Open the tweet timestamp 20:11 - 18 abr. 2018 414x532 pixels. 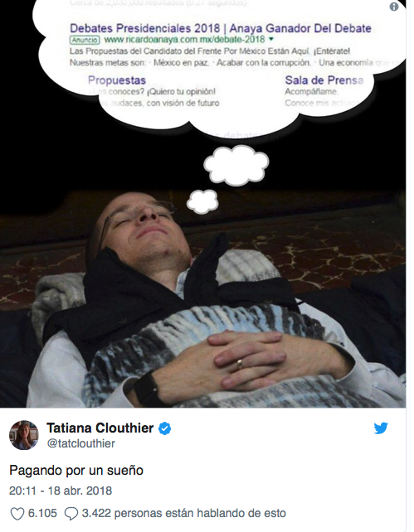tap(61, 491)
